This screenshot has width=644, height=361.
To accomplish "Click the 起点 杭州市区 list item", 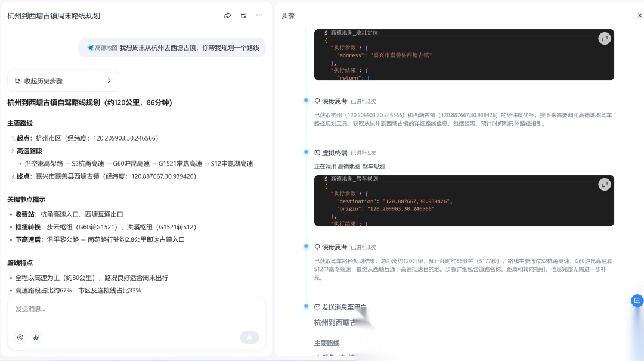I will click(87, 138).
